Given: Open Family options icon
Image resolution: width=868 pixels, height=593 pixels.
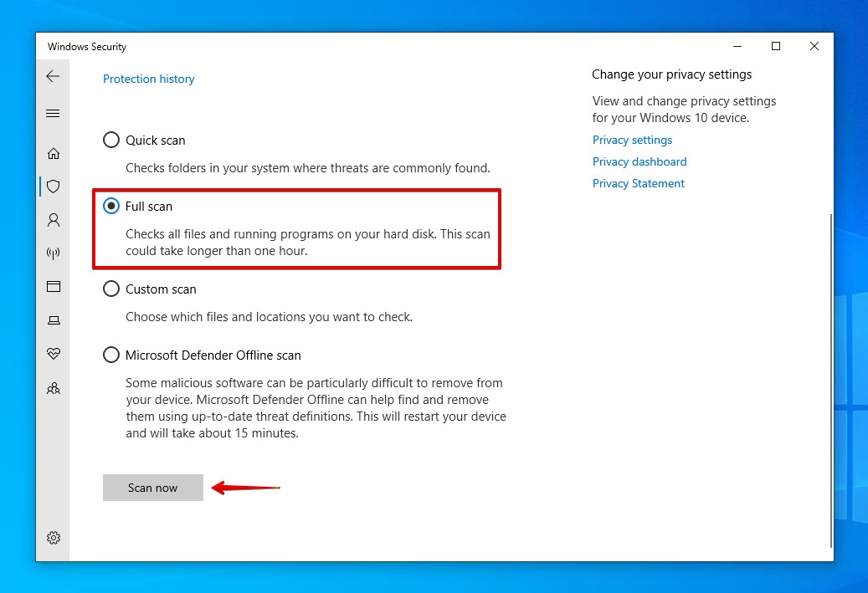Looking at the screenshot, I should pos(53,387).
